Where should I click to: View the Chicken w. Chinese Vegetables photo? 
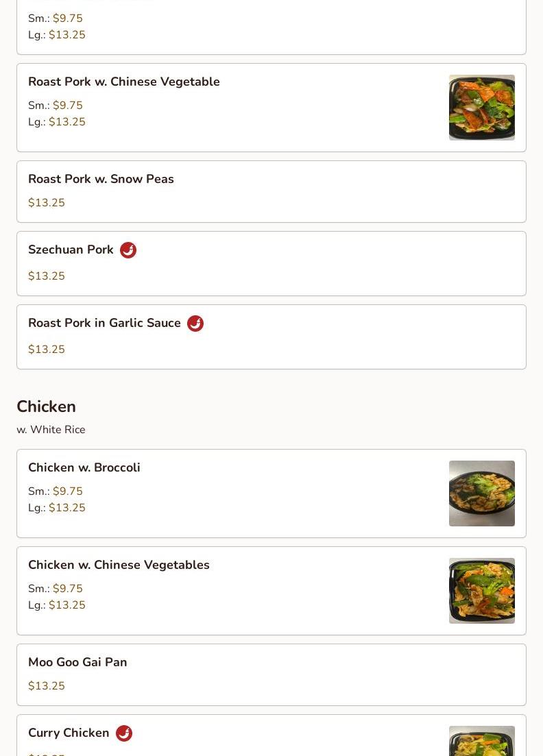[482, 591]
